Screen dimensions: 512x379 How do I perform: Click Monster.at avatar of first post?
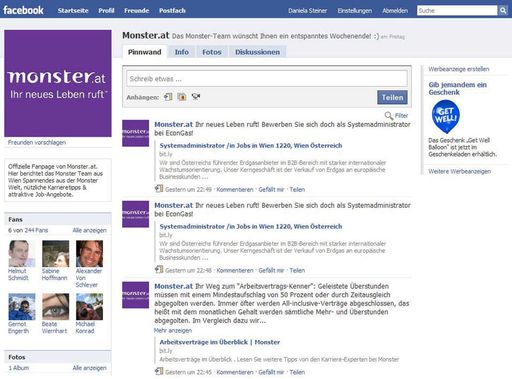135,133
